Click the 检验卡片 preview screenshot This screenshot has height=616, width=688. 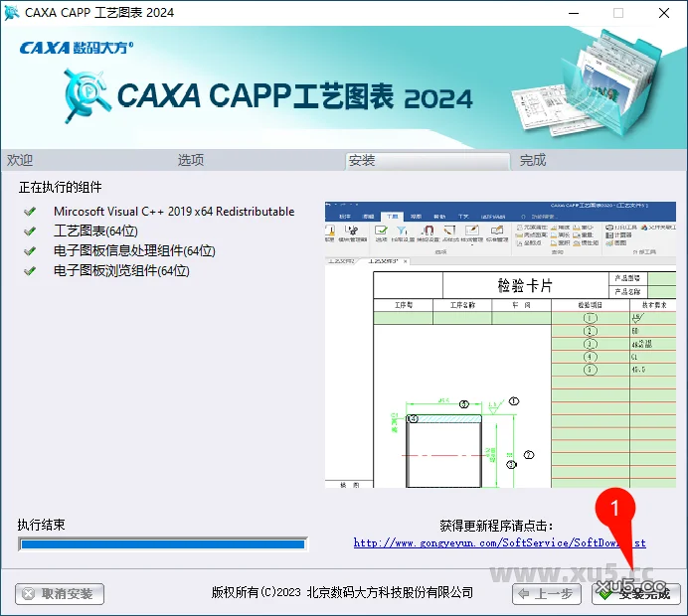pos(500,346)
